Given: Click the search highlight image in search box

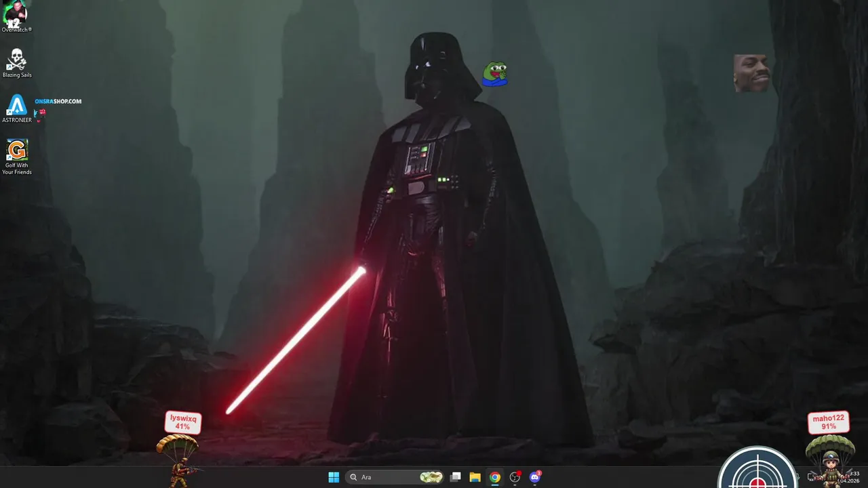Looking at the screenshot, I should point(431,477).
